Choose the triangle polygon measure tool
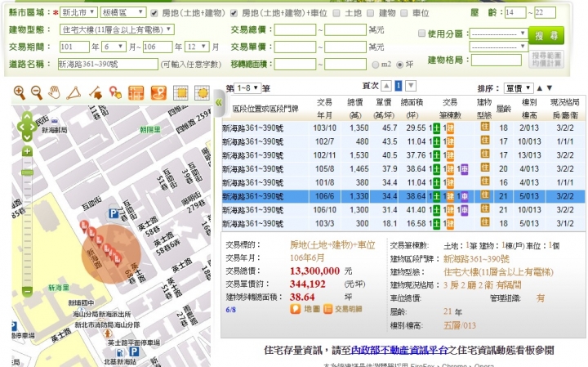588x367 pixels. 73,92
